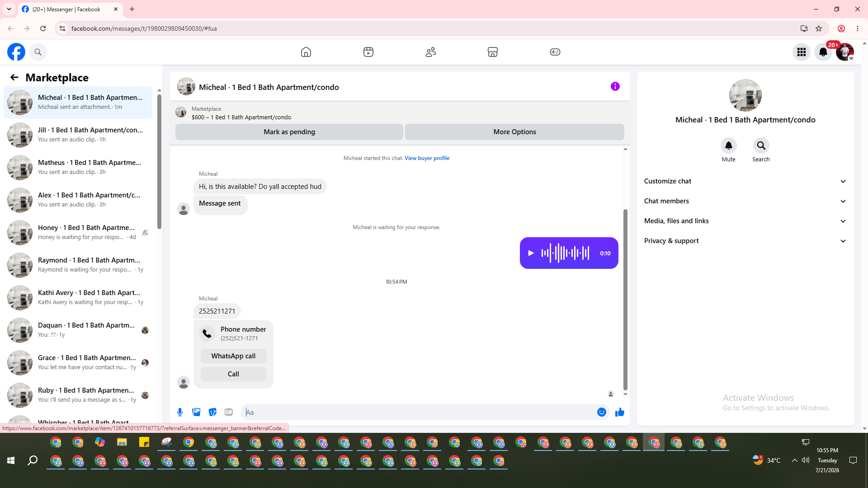Open the account profile avatar menu
Viewport: 868px width, 488px height.
tap(845, 52)
